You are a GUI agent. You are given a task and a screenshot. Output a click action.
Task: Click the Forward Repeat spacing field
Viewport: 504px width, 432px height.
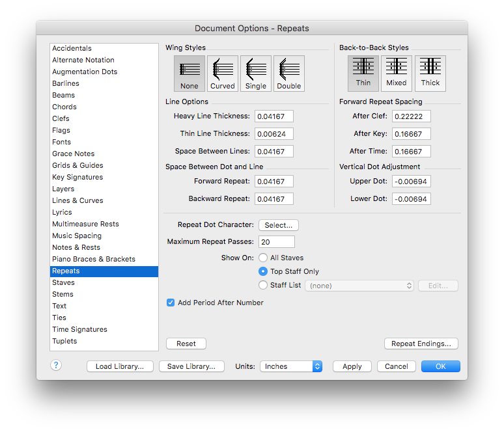tap(274, 182)
